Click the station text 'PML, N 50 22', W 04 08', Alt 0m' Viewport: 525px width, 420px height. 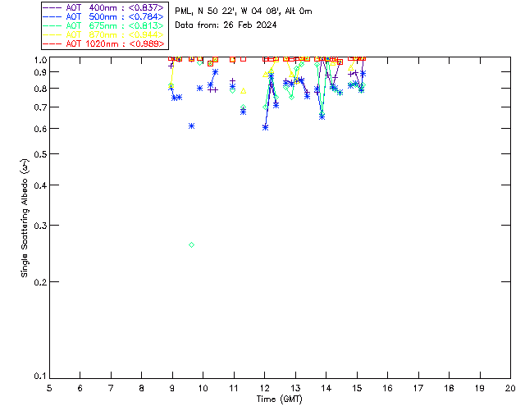[244, 11]
